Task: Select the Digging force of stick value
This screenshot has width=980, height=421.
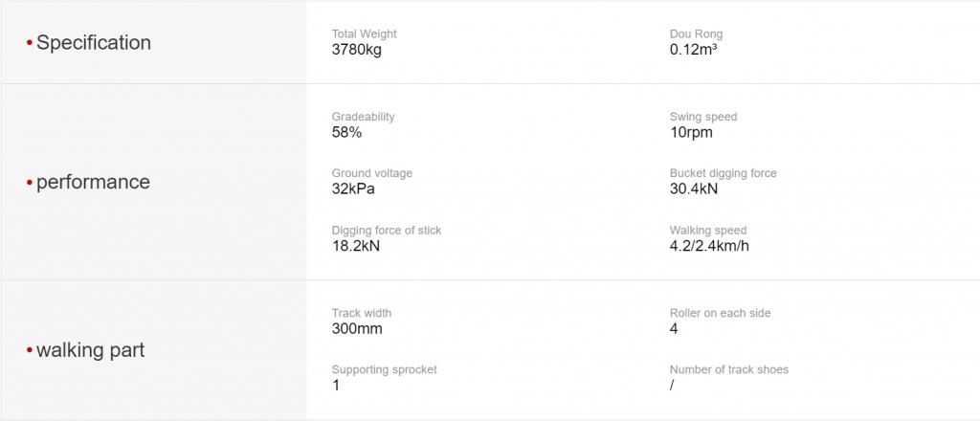Action: (x=356, y=246)
